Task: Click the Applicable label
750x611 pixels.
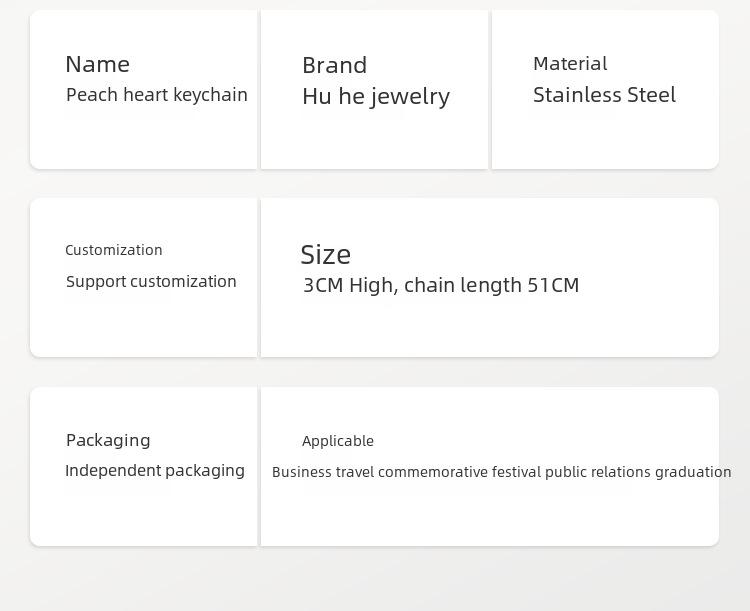Action: 338,441
